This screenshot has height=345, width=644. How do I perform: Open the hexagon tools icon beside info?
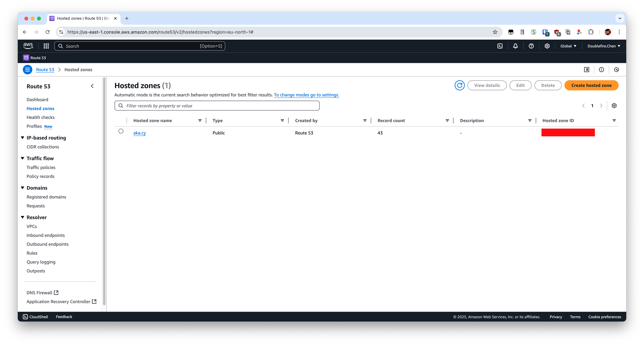tap(616, 70)
